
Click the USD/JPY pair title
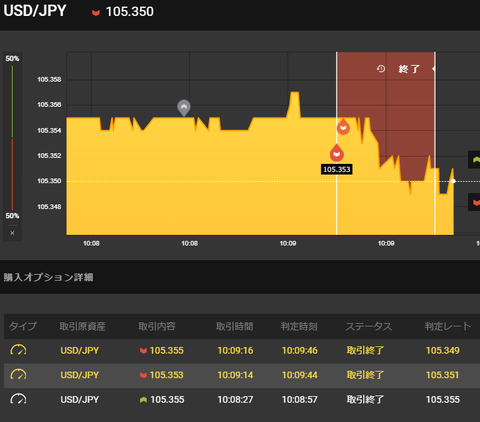(x=35, y=11)
